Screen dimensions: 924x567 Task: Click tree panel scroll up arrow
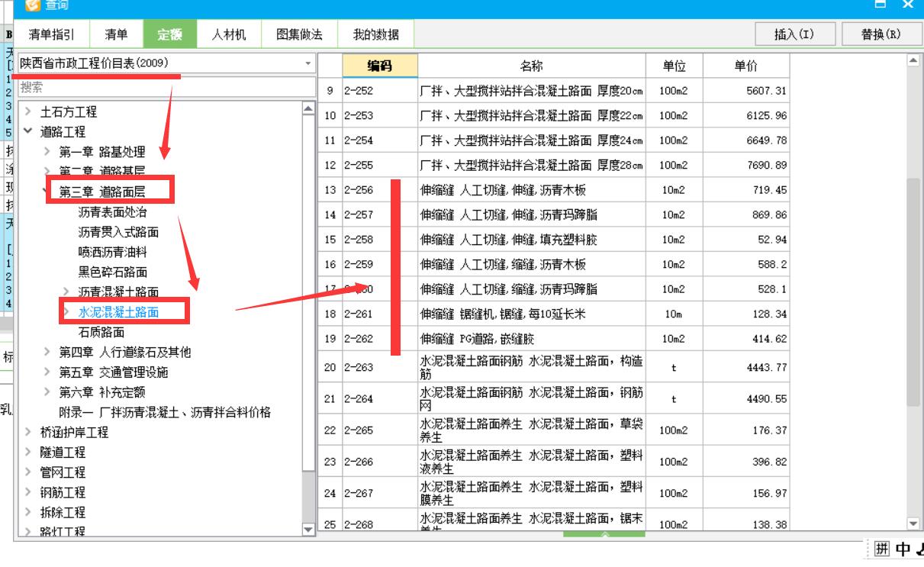pyautogui.click(x=308, y=109)
